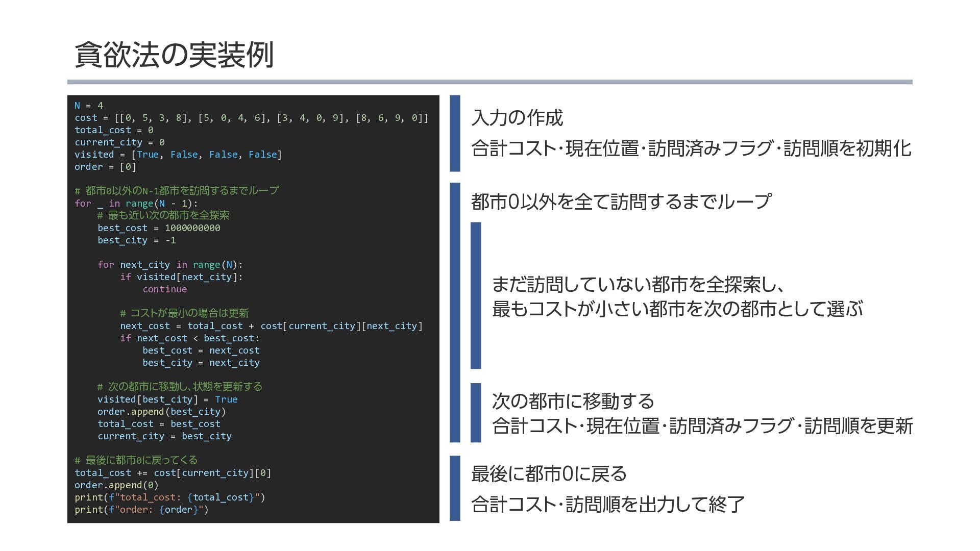Image resolution: width=980 pixels, height=551 pixels.
Task: Click the cost matrix definition line
Action: (251, 118)
